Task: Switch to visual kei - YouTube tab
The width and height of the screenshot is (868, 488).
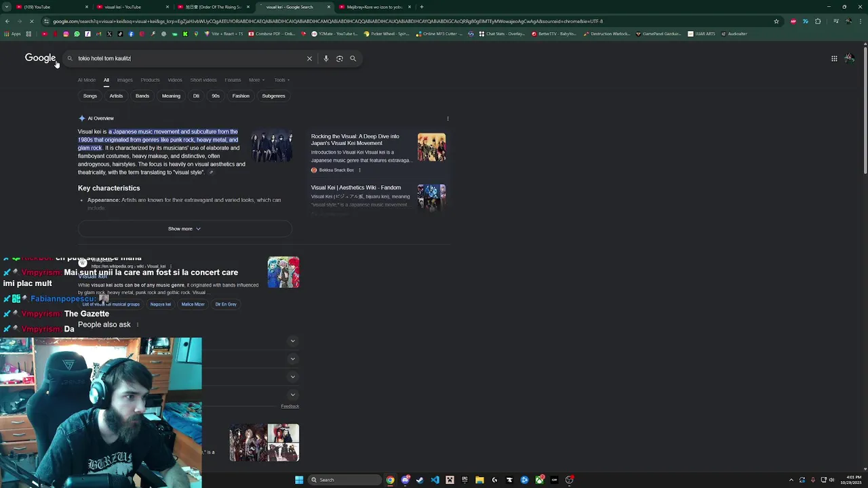Action: click(132, 7)
